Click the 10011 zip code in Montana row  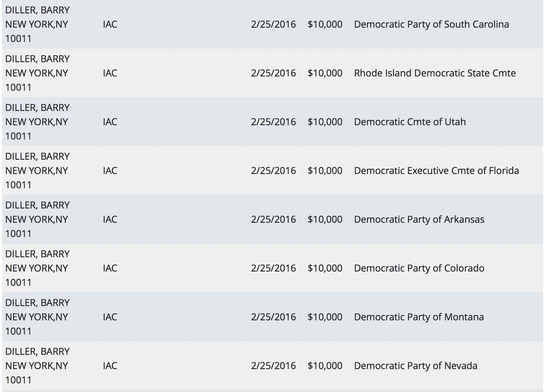click(18, 331)
